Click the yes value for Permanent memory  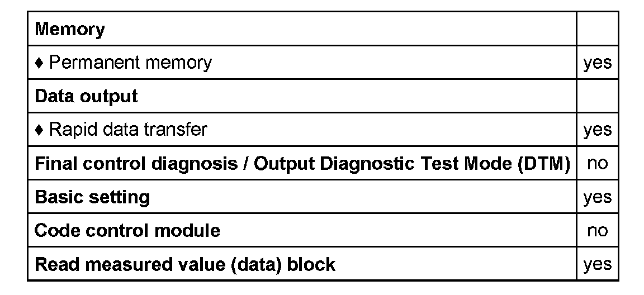(597, 63)
